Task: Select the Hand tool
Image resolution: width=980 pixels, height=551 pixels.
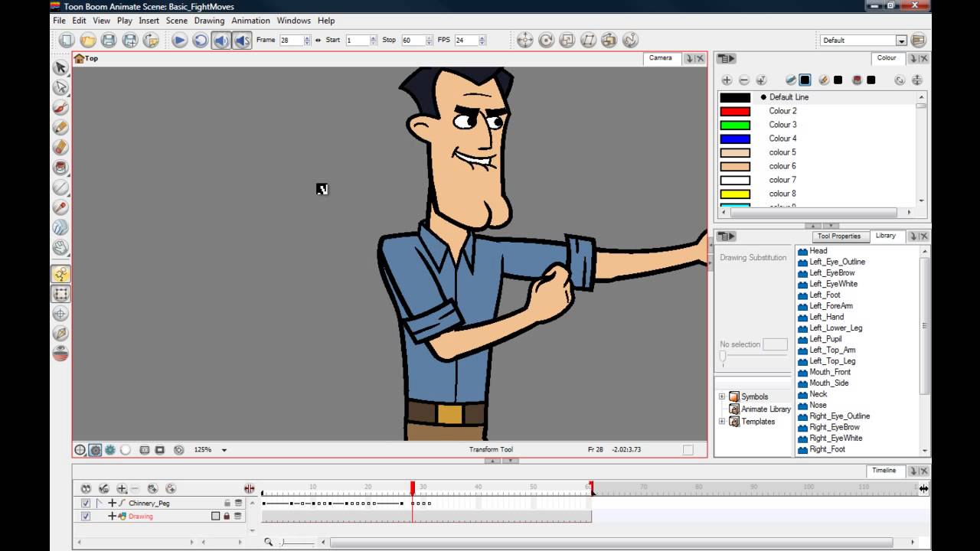Action: [60, 247]
